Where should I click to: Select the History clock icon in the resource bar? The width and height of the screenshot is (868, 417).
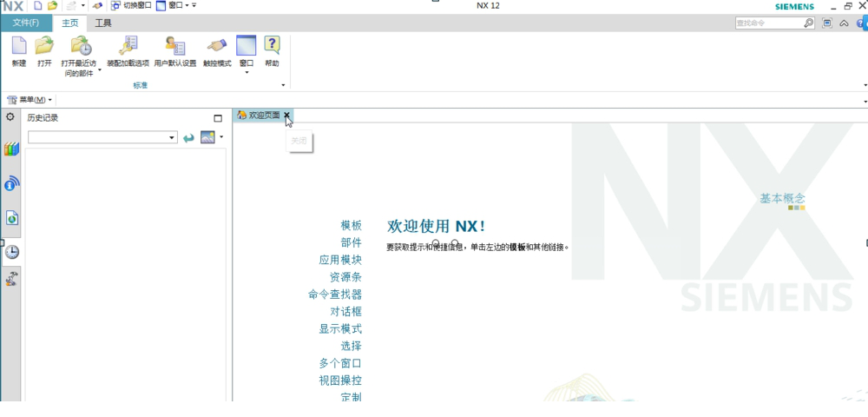pyautogui.click(x=11, y=252)
